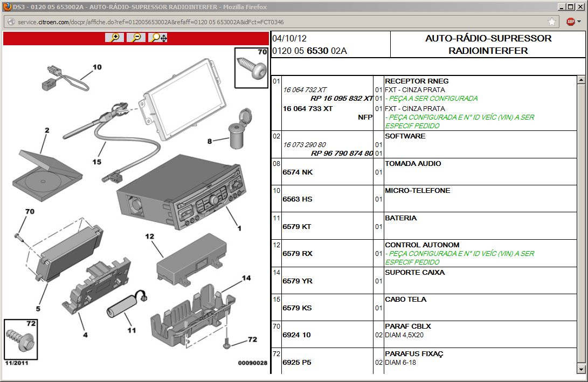Image resolution: width=588 pixels, height=382 pixels.
Task: Click the CABO TELA row heading
Action: coord(405,300)
